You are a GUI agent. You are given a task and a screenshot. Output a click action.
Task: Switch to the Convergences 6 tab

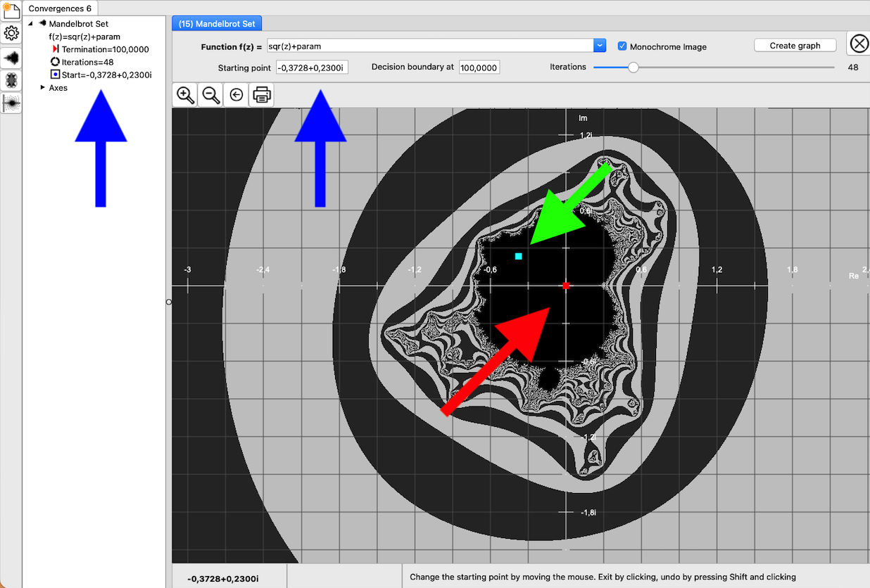[x=60, y=8]
